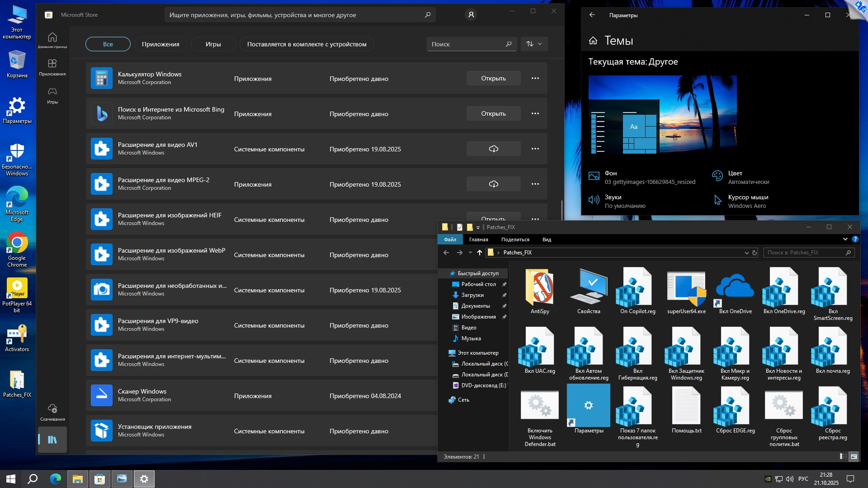Select the Приложения filter pill
Image resolution: width=868 pixels, height=488 pixels.
160,44
